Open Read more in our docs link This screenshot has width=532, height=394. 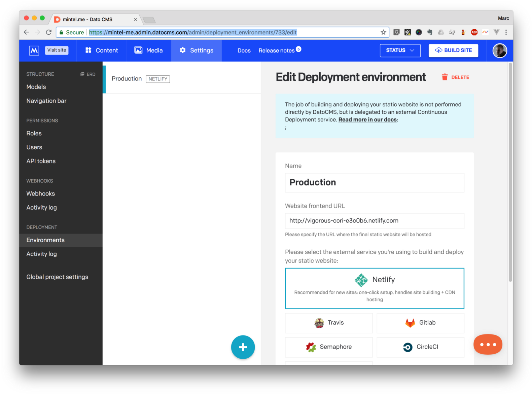pyautogui.click(x=367, y=119)
